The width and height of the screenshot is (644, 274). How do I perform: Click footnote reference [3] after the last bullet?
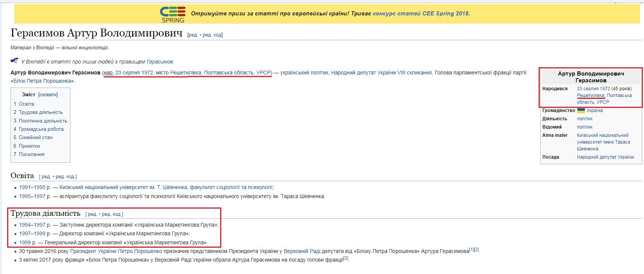coord(346,259)
